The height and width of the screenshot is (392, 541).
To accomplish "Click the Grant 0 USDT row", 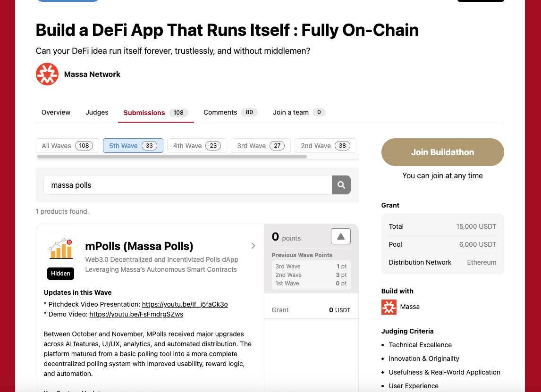I will pyautogui.click(x=311, y=310).
